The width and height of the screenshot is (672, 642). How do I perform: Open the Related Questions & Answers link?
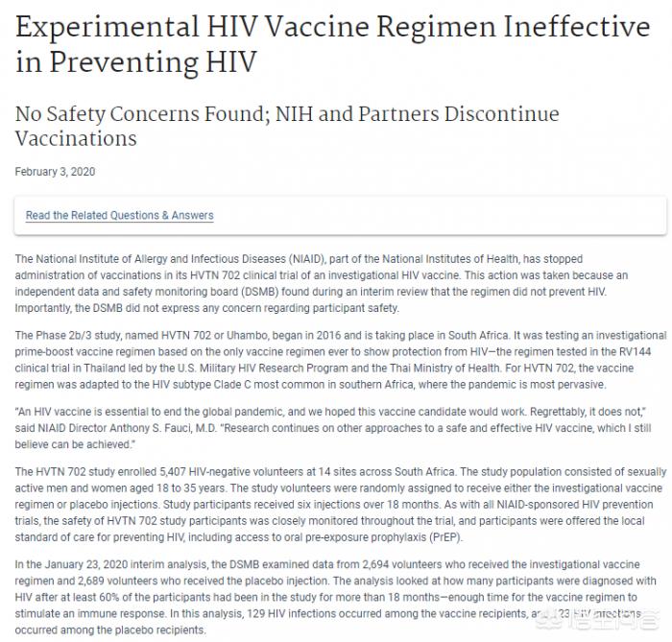[120, 215]
